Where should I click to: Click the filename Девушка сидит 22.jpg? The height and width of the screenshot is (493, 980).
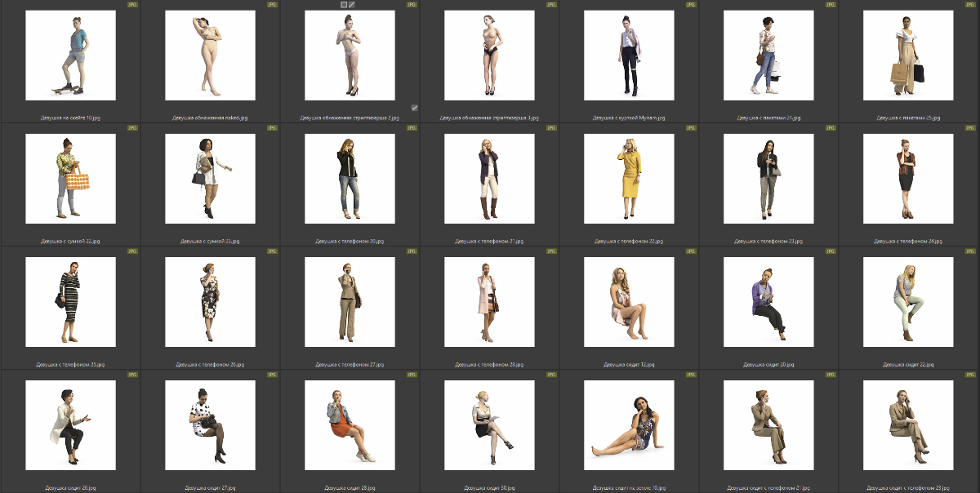click(x=908, y=365)
